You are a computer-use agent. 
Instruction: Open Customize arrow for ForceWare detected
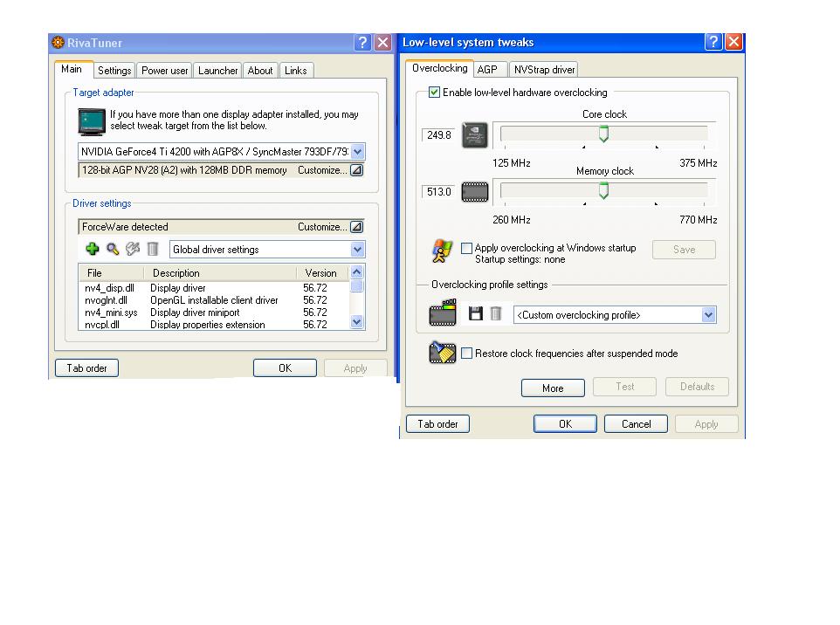coord(356,227)
